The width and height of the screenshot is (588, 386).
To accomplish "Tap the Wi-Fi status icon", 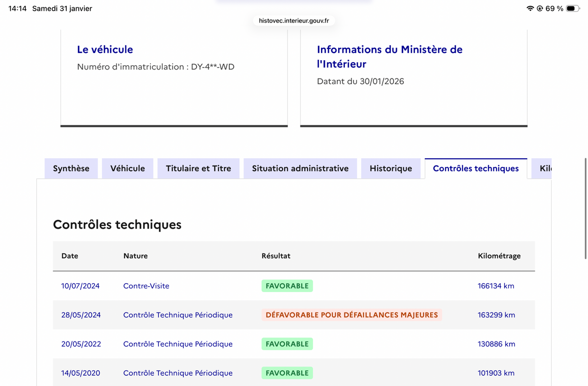I will point(530,8).
